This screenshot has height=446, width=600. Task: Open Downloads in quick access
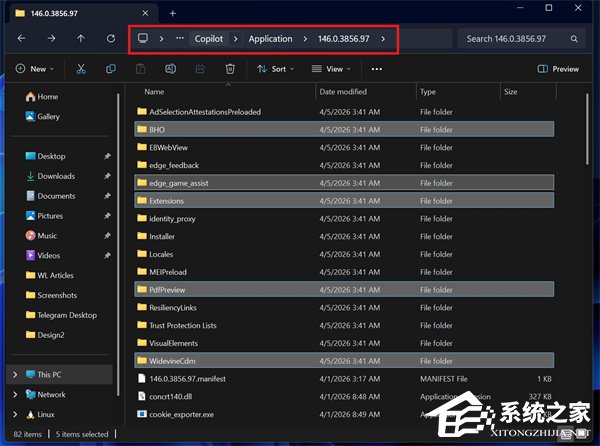(x=50, y=176)
